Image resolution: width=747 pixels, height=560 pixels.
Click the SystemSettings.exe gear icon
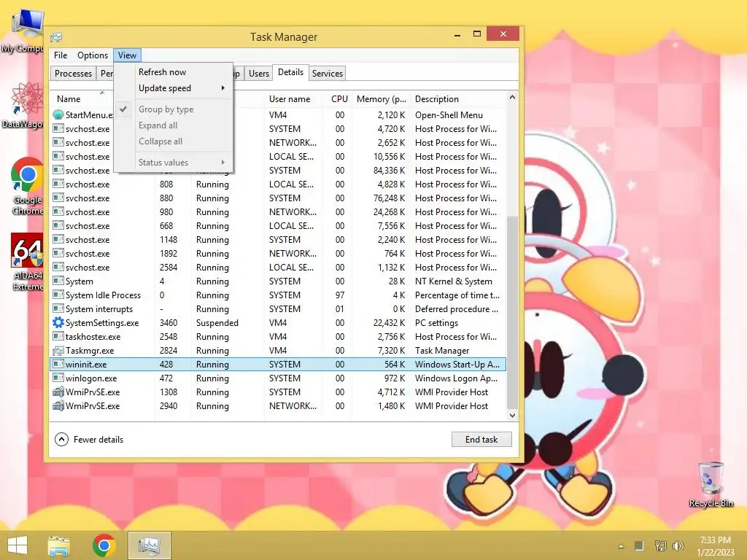tap(58, 322)
